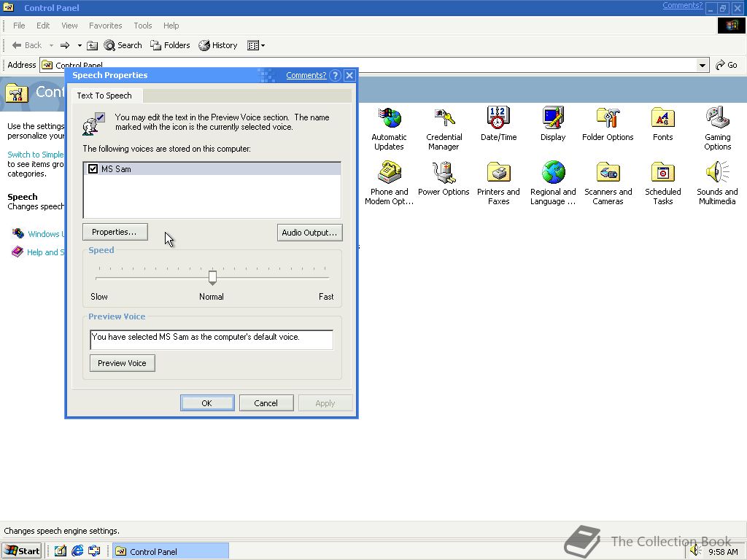
Task: Click the Speech Properties help question icon
Action: [336, 75]
